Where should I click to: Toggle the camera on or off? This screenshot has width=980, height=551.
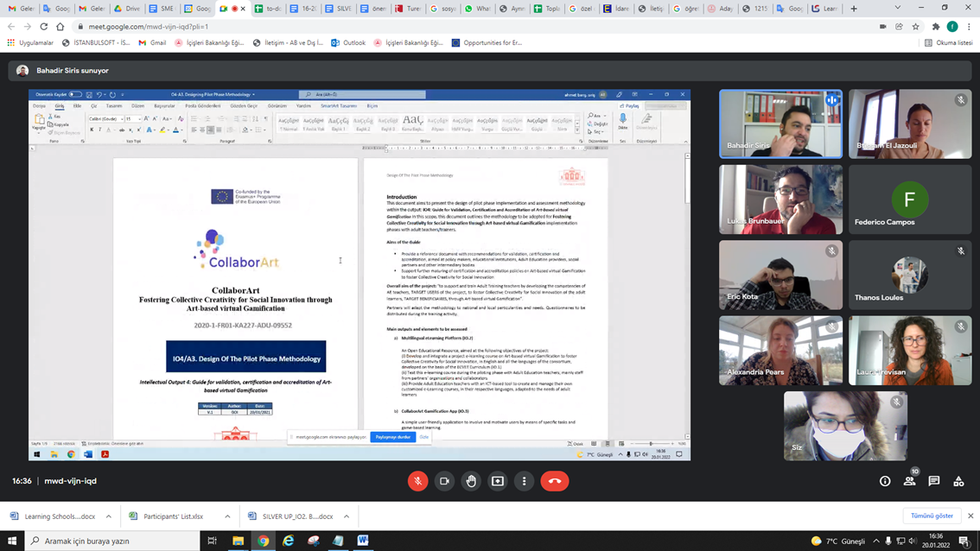pyautogui.click(x=444, y=481)
